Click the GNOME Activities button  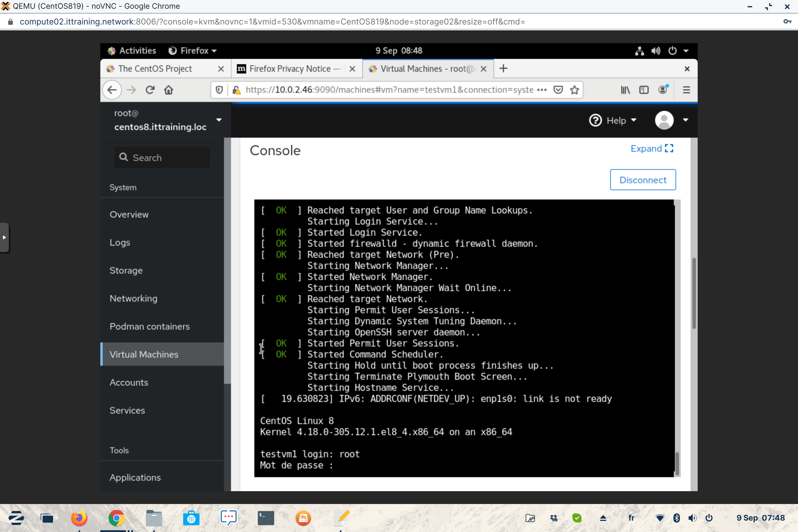point(132,50)
